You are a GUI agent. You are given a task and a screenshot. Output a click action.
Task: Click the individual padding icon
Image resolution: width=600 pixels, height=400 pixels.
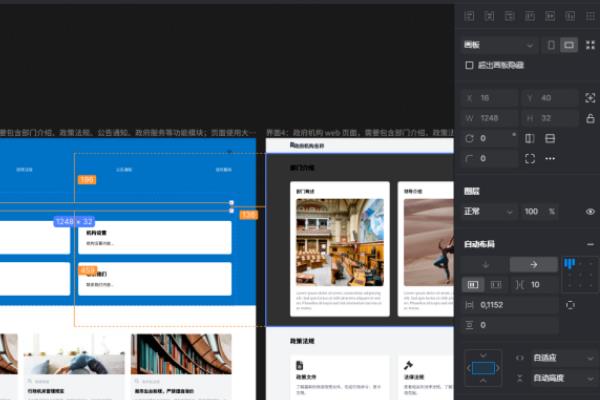click(570, 305)
